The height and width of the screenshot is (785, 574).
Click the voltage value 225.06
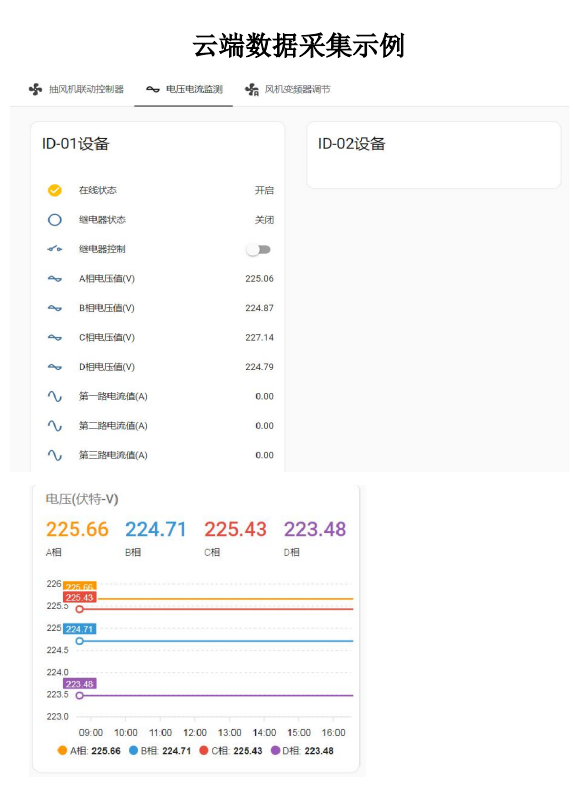click(x=259, y=279)
